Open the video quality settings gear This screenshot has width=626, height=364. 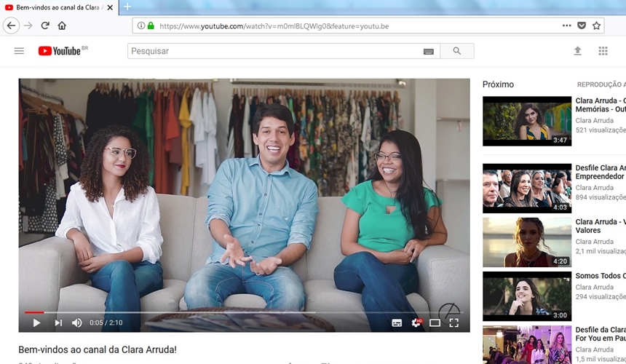(416, 323)
